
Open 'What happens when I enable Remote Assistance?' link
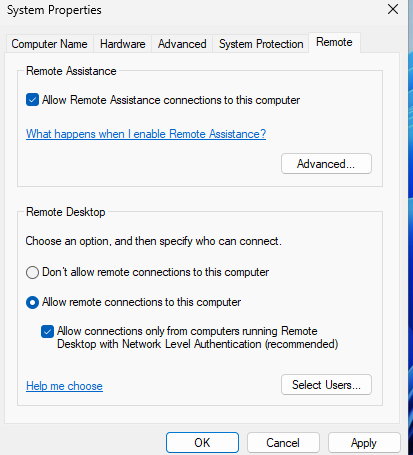click(x=146, y=134)
